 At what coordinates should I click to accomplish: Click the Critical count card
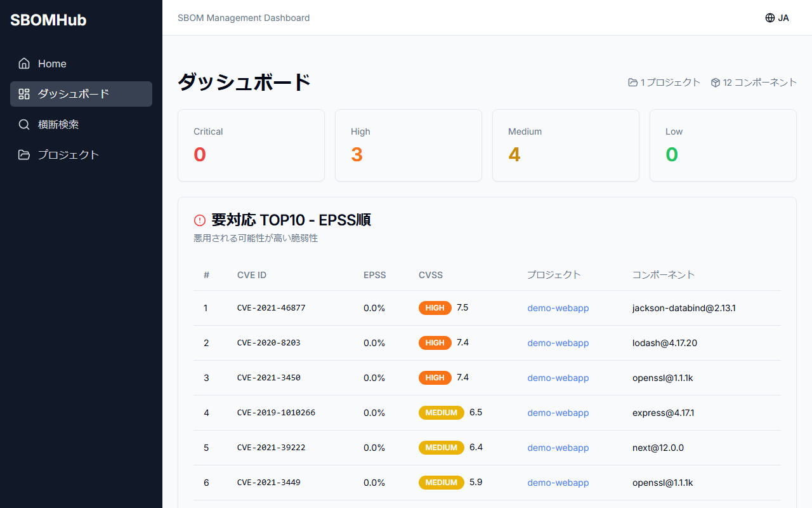251,145
